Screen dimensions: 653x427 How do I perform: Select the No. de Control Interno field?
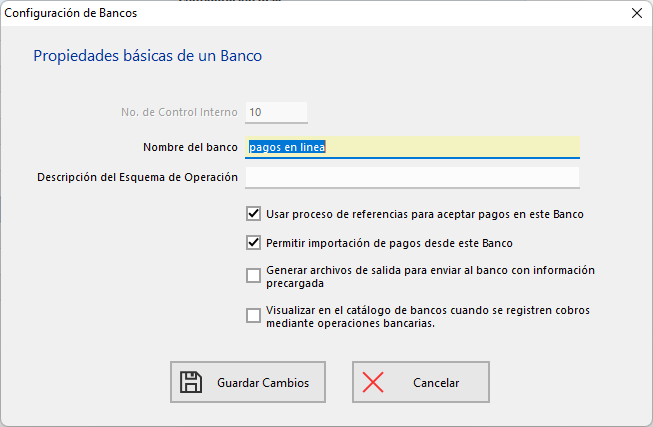pyautogui.click(x=276, y=112)
